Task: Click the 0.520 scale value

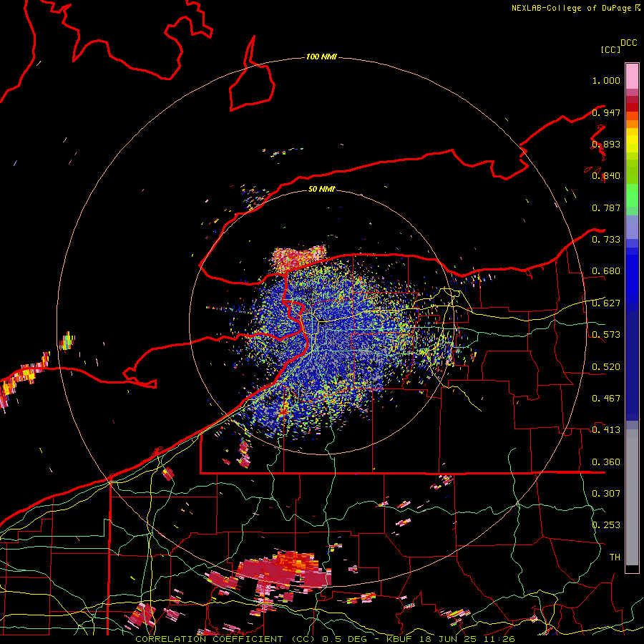Action: (x=606, y=367)
